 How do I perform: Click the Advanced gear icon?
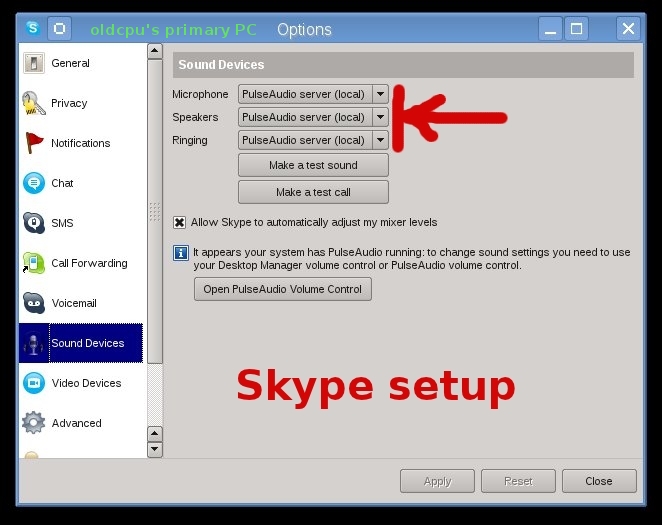tap(34, 423)
